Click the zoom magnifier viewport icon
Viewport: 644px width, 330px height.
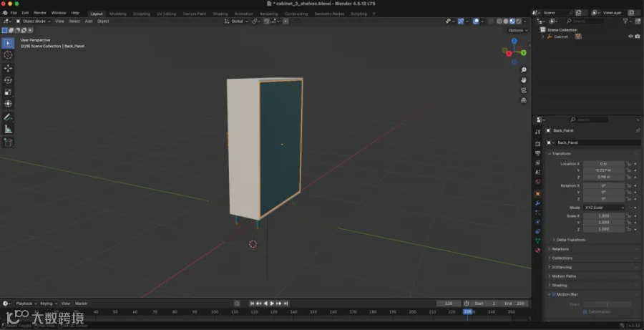[524, 70]
